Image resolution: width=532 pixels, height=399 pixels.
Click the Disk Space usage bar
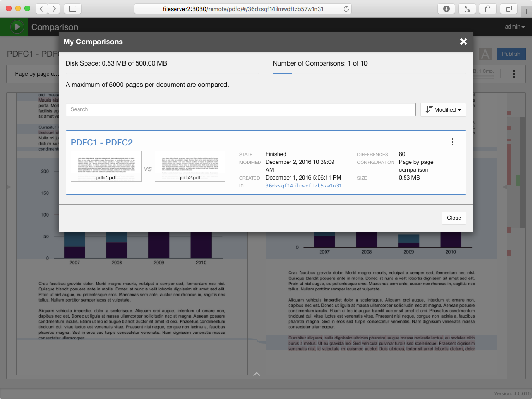point(162,73)
